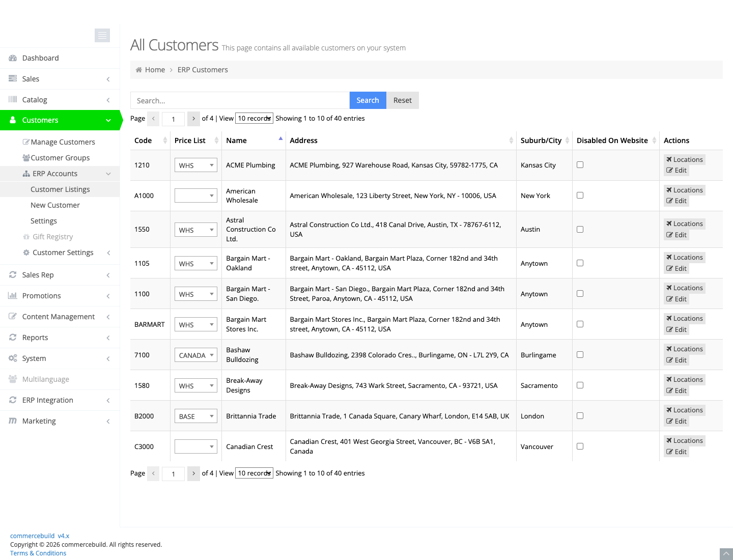The width and height of the screenshot is (733, 560).
Task: Open price list dropdown for ACME Plumbing
Action: pyautogui.click(x=196, y=165)
